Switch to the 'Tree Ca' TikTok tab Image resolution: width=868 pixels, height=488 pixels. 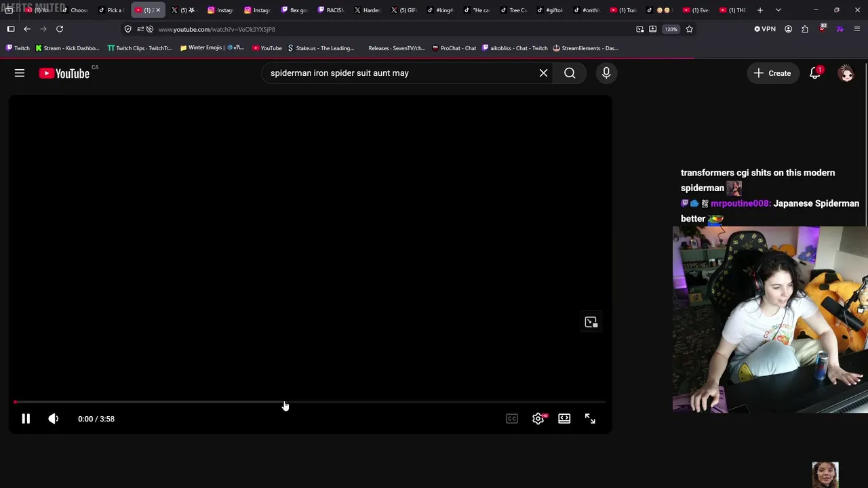pyautogui.click(x=513, y=10)
